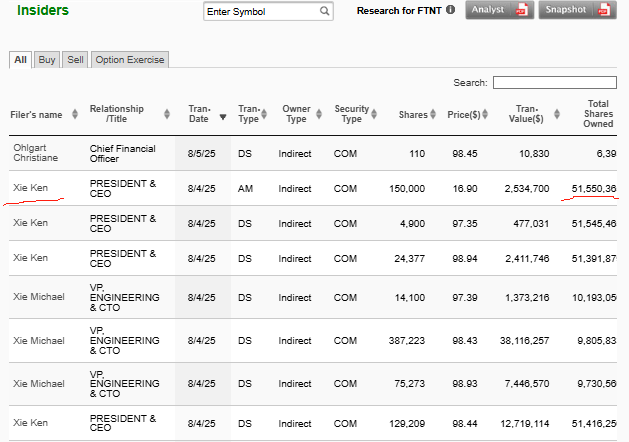Click the 4,900 shares cell
629x442 pixels.
click(x=412, y=223)
